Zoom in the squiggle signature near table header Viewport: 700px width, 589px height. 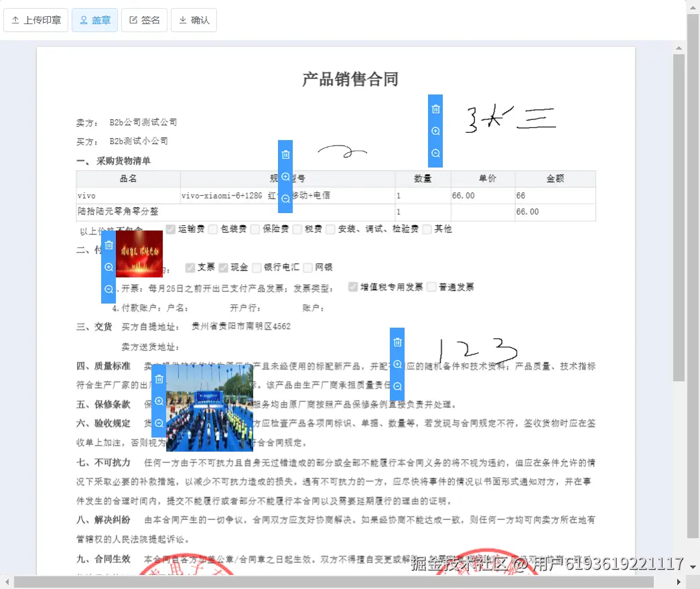point(286,176)
